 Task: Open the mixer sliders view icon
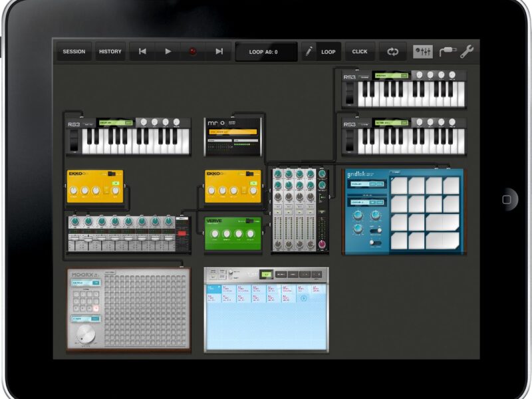pos(423,52)
